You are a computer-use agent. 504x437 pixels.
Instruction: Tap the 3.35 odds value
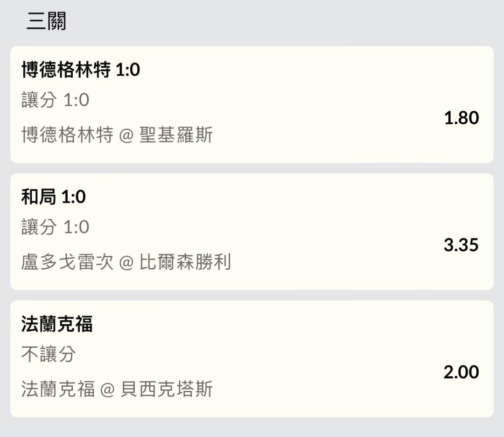[461, 245]
